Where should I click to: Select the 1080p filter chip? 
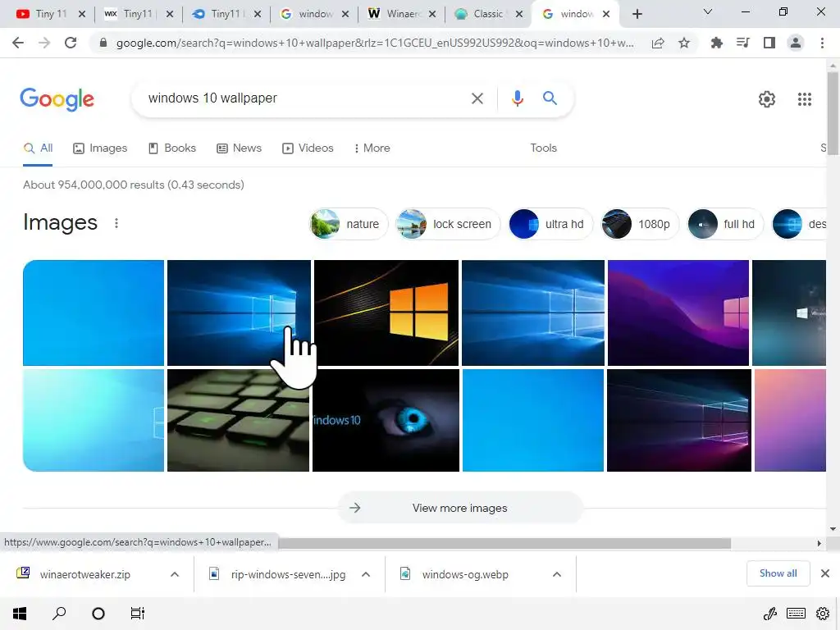coord(640,224)
